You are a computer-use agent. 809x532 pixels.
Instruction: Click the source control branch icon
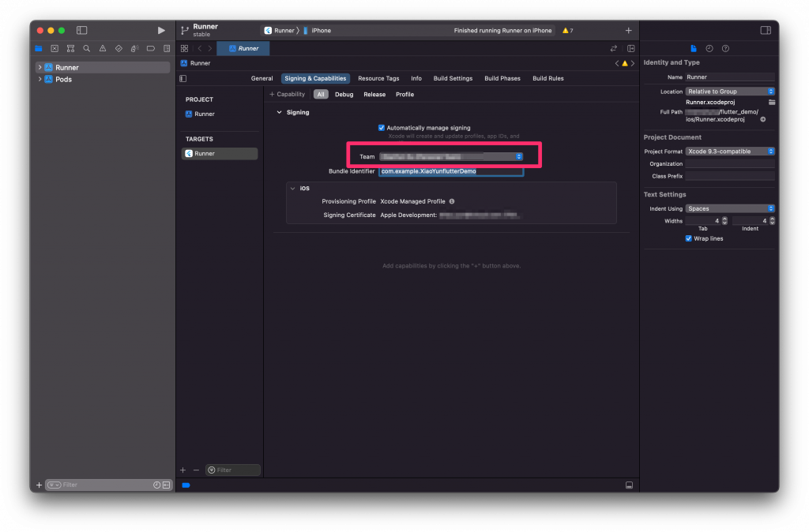click(185, 31)
